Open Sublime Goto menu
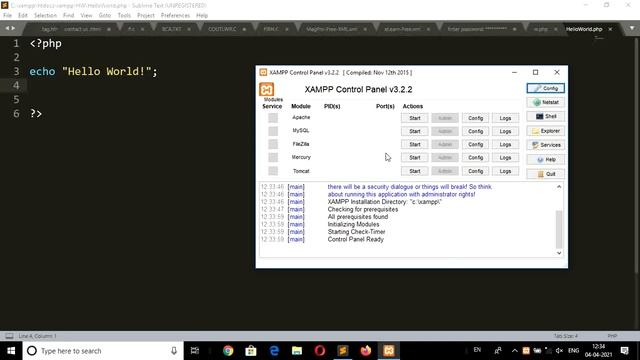The height and width of the screenshot is (360, 640). [104, 16]
